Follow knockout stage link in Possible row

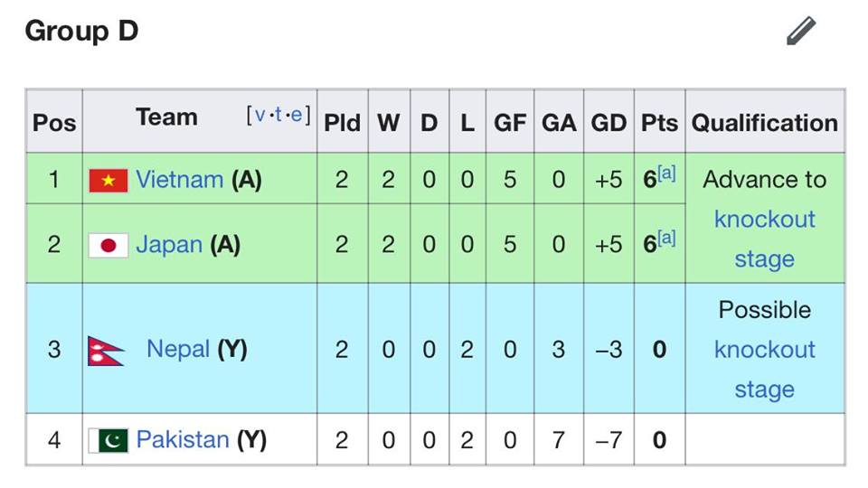[x=765, y=370]
